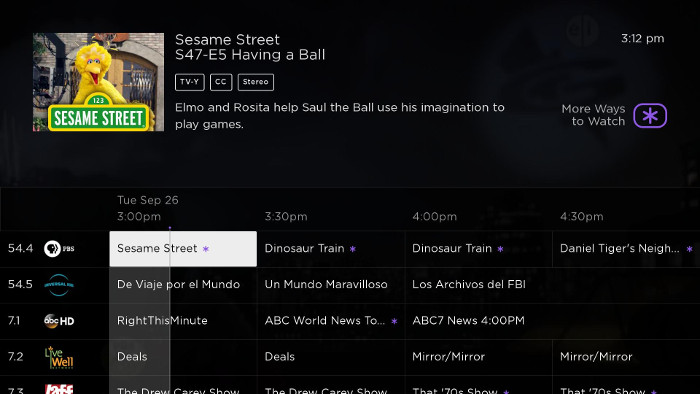Screen dimensions: 700x394
Task: Open the Sesame Street program thumbnail
Action: (98, 82)
